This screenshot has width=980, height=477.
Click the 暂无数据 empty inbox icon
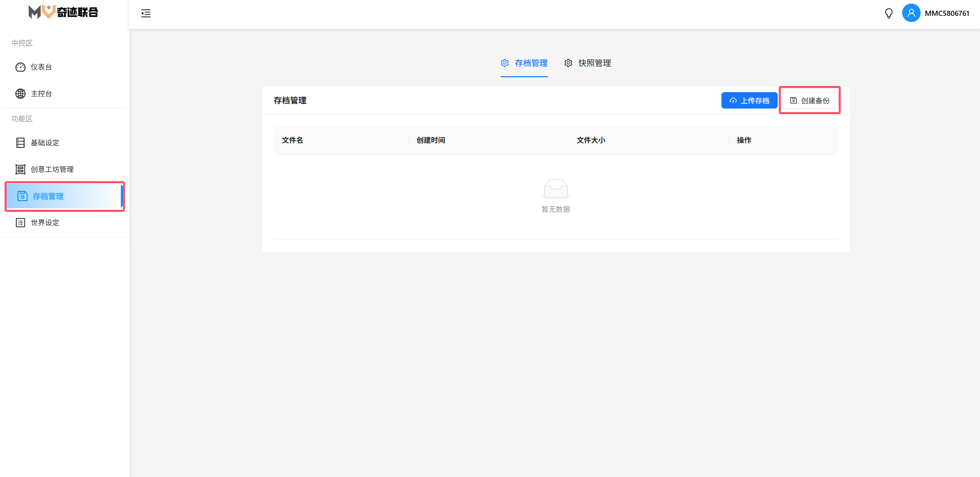coord(556,189)
